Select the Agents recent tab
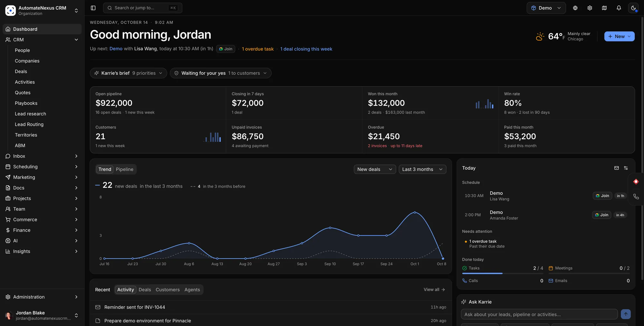This screenshot has height=326, width=644. (x=192, y=290)
